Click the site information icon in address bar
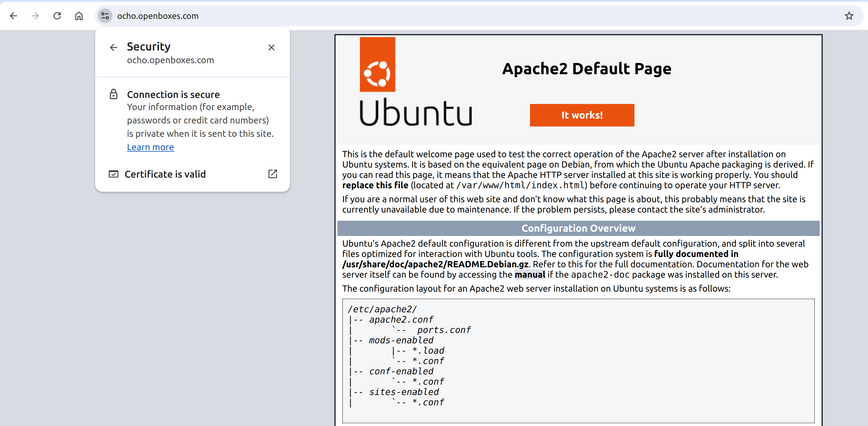Screen dimensions: 868x426 (105, 16)
